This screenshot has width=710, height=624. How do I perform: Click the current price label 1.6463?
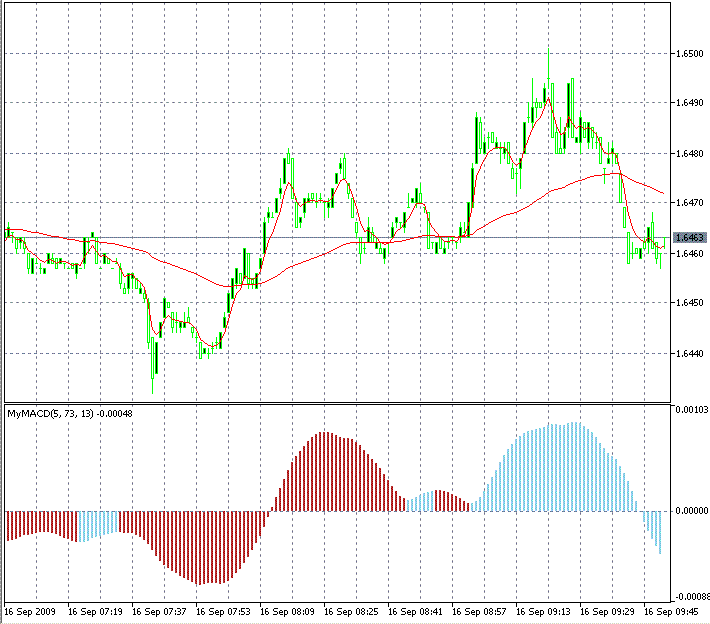pyautogui.click(x=690, y=237)
